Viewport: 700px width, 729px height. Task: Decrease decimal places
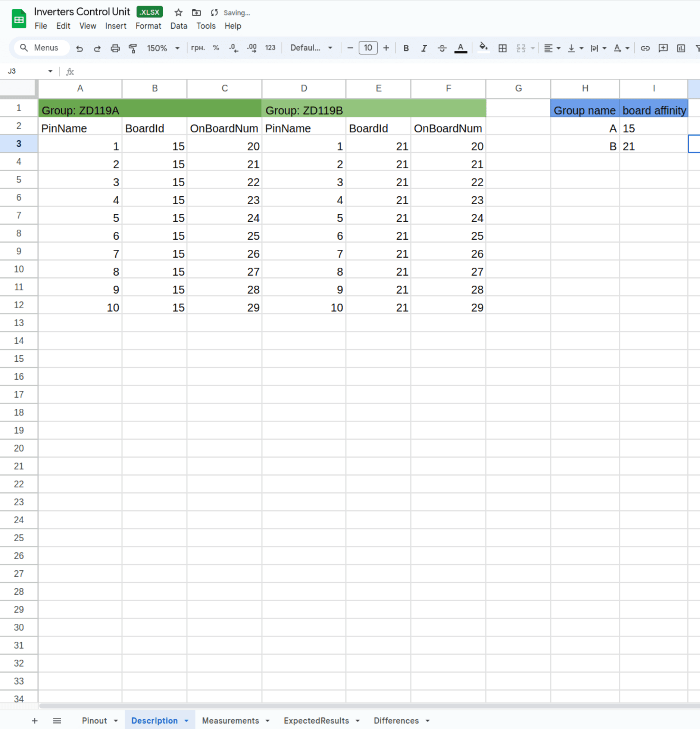click(x=234, y=48)
